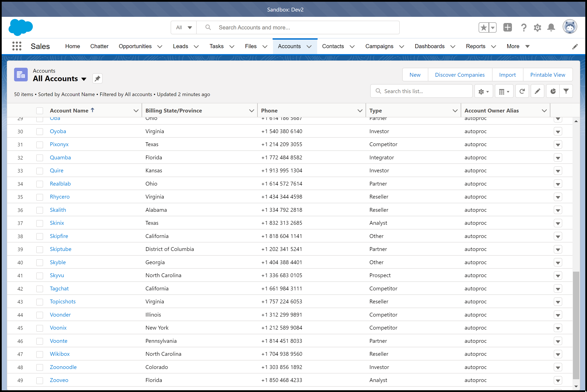Click the Salesforce cloud logo

click(20, 27)
